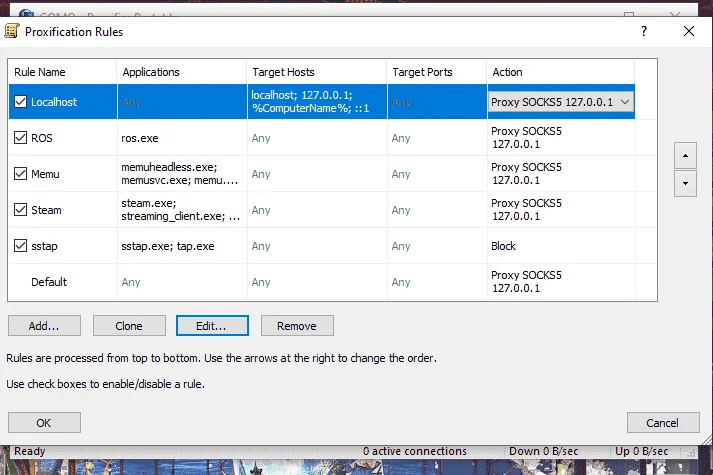Click the Clone button
The image size is (713, 475).
tap(129, 326)
